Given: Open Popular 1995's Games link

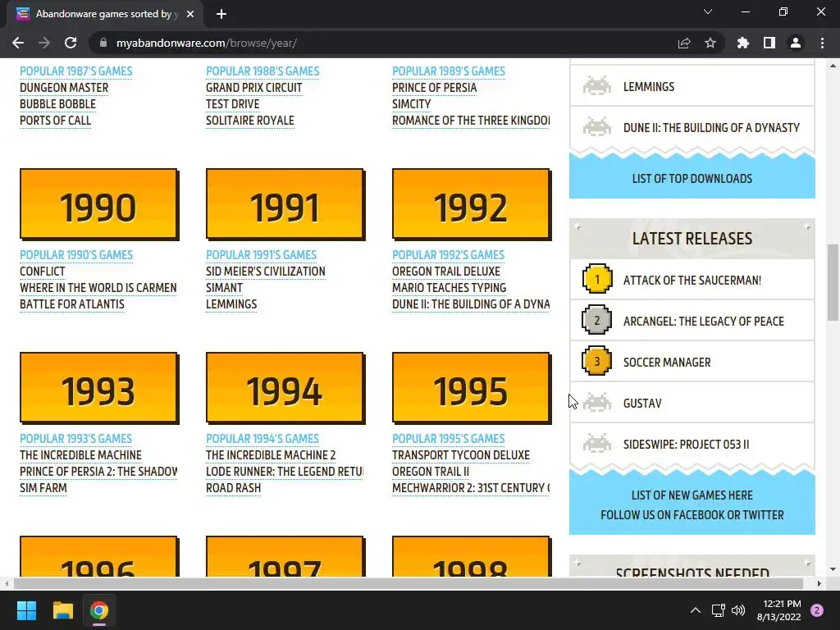Looking at the screenshot, I should tap(449, 439).
